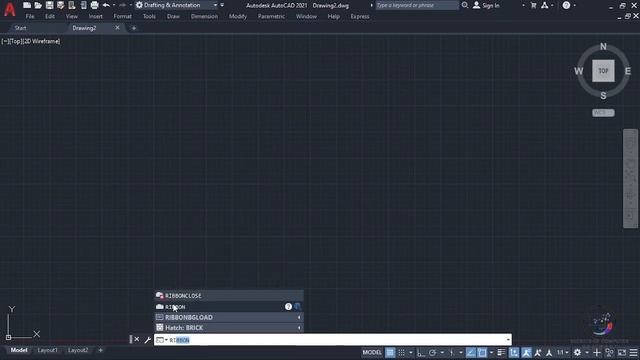
Task: Open the Tools menu
Action: [x=149, y=17]
